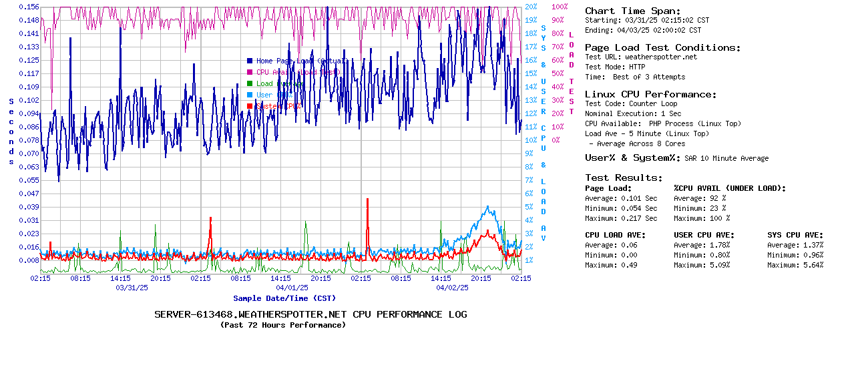This screenshot has height=367, width=868.
Task: Click the magenta CPU Avail legend swatch
Action: (250, 72)
